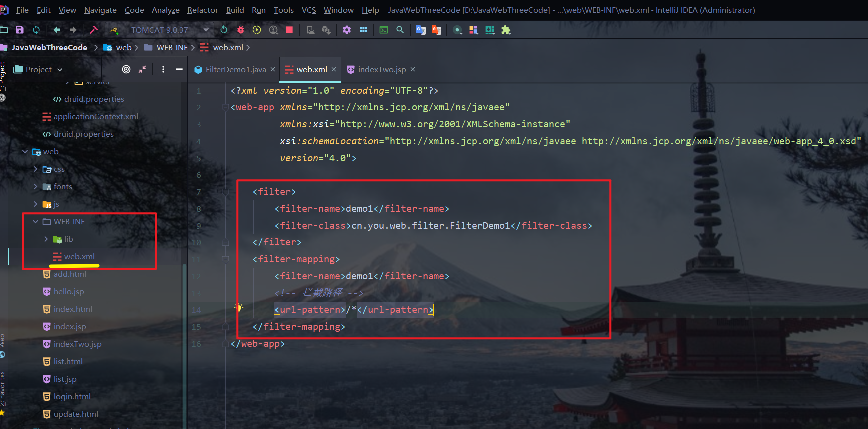This screenshot has width=868, height=429.
Task: Click the blue Google Translate icon
Action: [421, 30]
